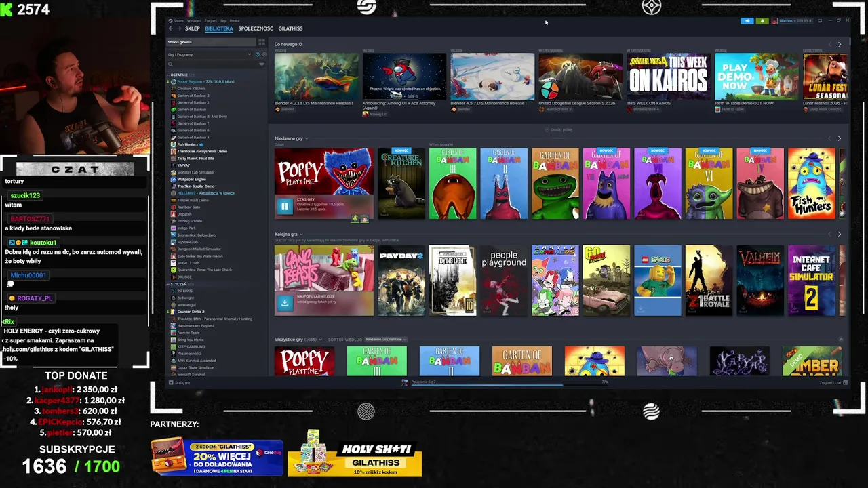Click the Strona główna home button
868x488 pixels.
point(211,42)
